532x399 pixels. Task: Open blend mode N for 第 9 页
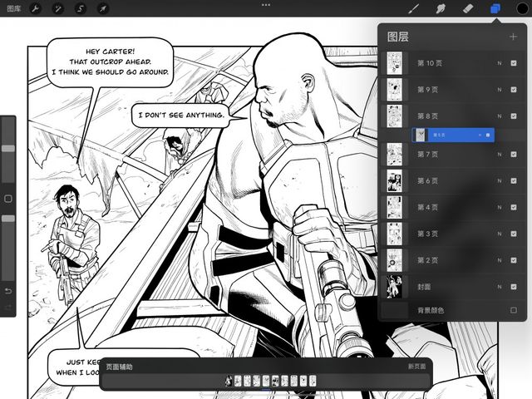tap(500, 90)
